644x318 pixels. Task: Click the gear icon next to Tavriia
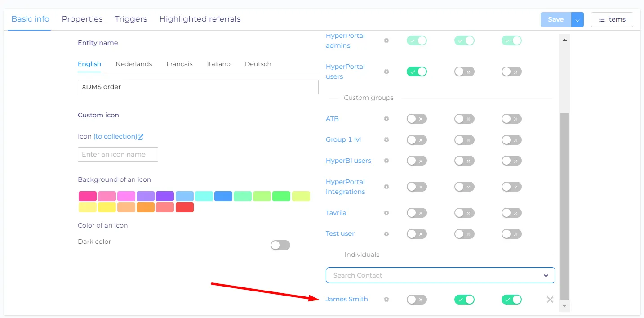pyautogui.click(x=386, y=213)
